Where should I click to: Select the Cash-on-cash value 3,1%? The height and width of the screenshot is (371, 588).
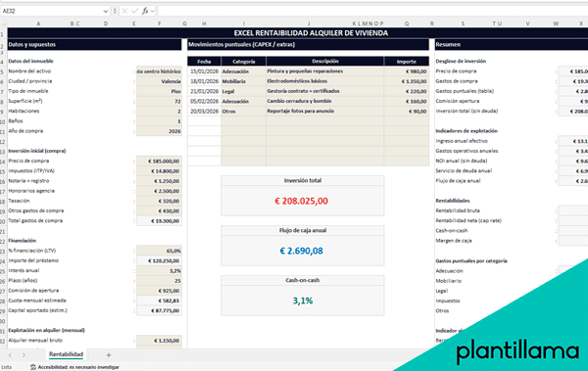tap(302, 301)
